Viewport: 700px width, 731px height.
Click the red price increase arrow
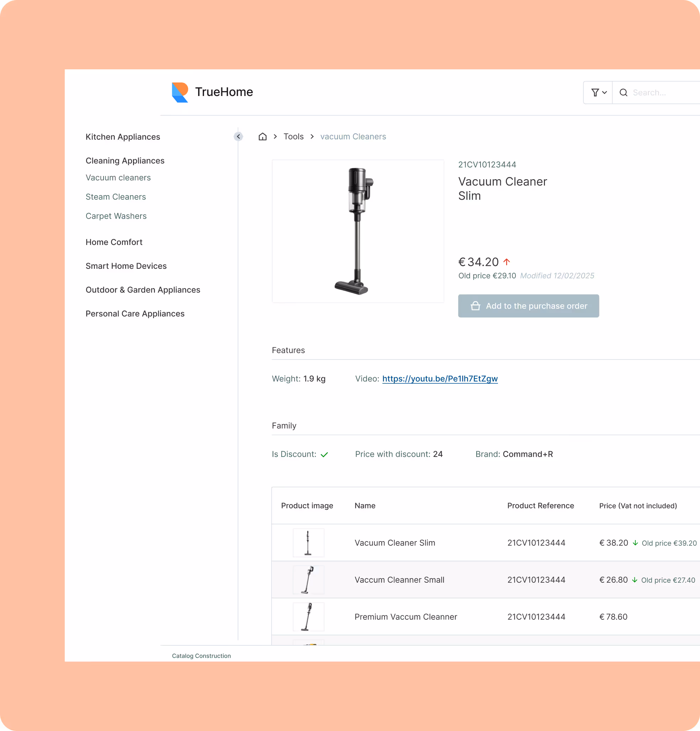(507, 262)
